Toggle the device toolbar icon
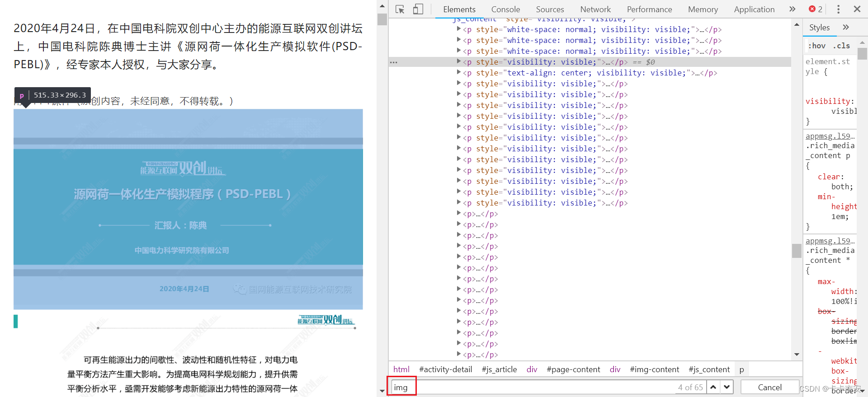868x397 pixels. pyautogui.click(x=418, y=9)
